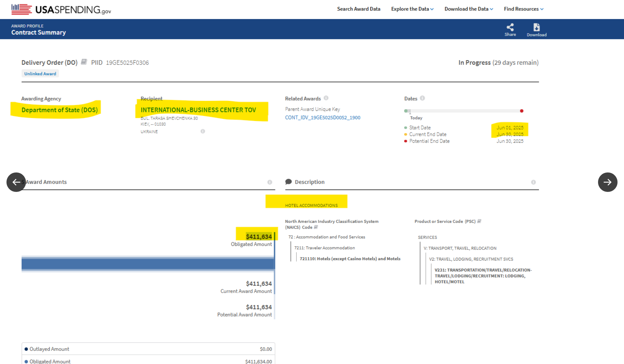The image size is (624, 364).
Task: Click info icon beside Related Awards
Action: pyautogui.click(x=326, y=98)
